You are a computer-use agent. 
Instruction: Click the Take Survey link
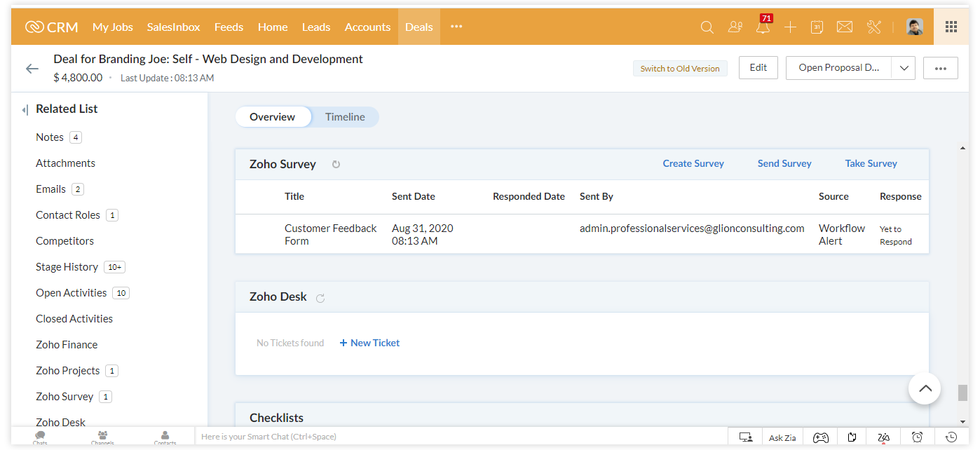click(x=871, y=163)
